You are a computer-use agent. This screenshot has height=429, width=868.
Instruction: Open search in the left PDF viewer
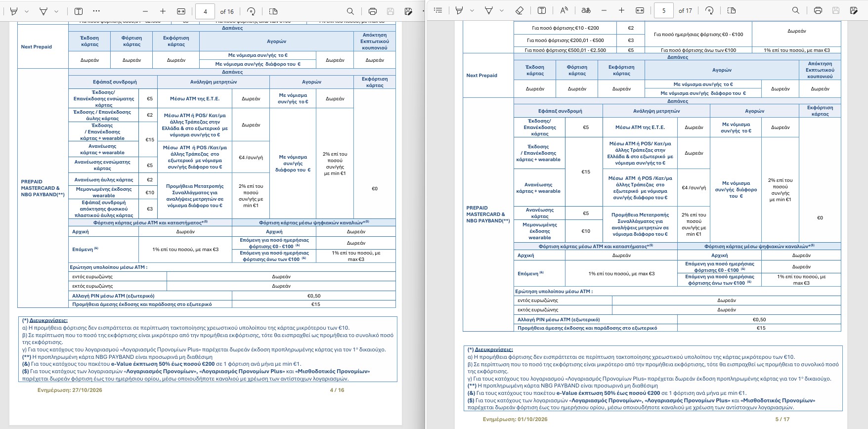coord(350,11)
